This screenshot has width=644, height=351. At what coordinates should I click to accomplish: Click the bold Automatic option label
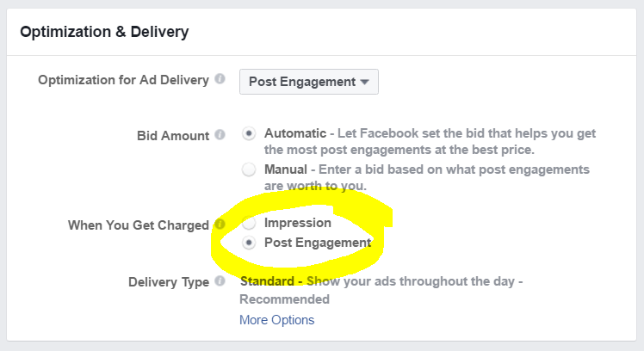coord(295,133)
